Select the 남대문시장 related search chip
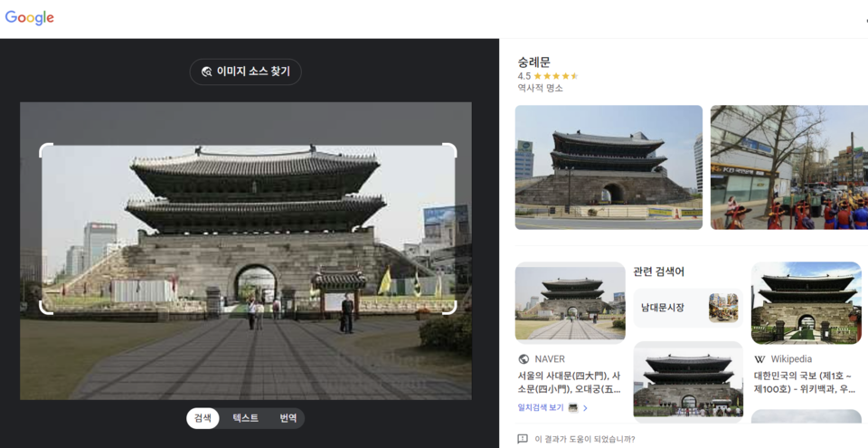 687,308
